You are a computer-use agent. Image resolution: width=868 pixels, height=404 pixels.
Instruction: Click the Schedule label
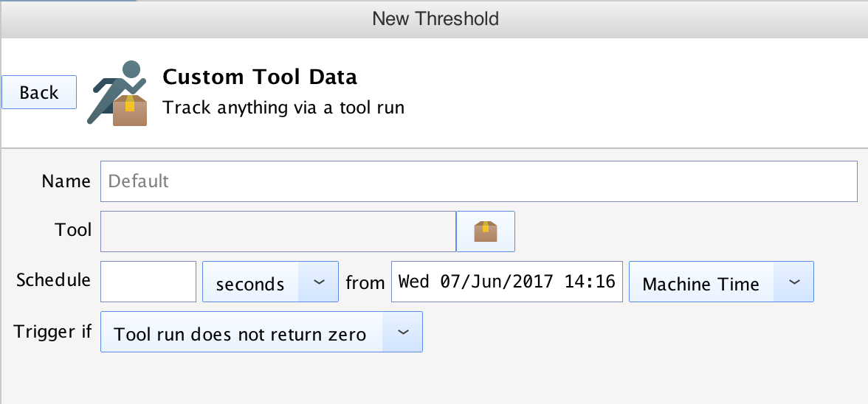tap(54, 280)
